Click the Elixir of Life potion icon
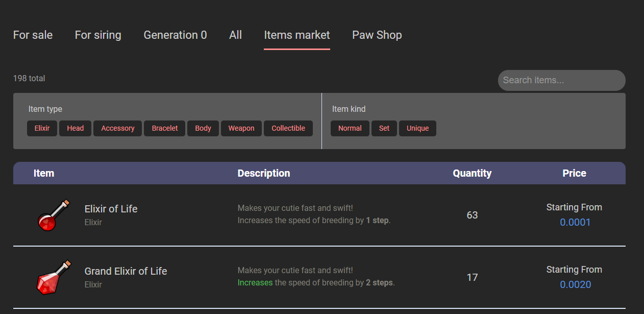This screenshot has height=314, width=644. (x=53, y=215)
